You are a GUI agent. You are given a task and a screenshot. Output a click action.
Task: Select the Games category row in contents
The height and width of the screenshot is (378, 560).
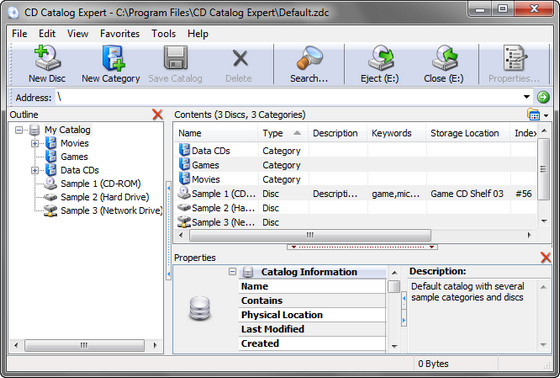point(354,165)
